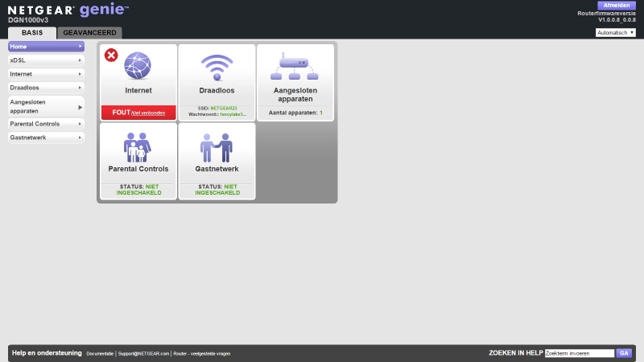
Task: Open Parental Controls in the sidebar
Action: [x=46, y=124]
